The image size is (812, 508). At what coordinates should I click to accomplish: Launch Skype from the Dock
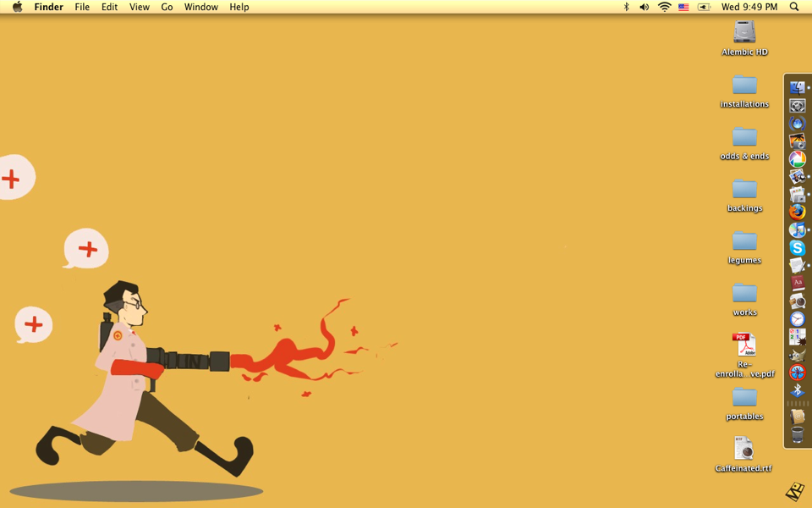coord(797,247)
